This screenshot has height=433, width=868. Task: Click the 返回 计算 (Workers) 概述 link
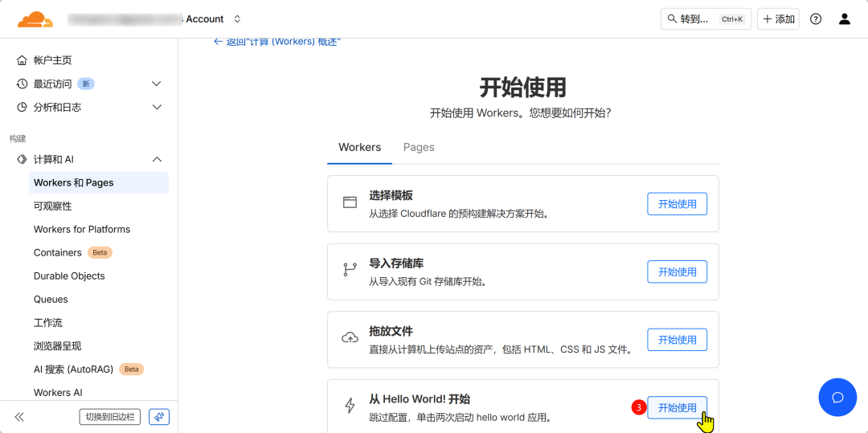[277, 42]
